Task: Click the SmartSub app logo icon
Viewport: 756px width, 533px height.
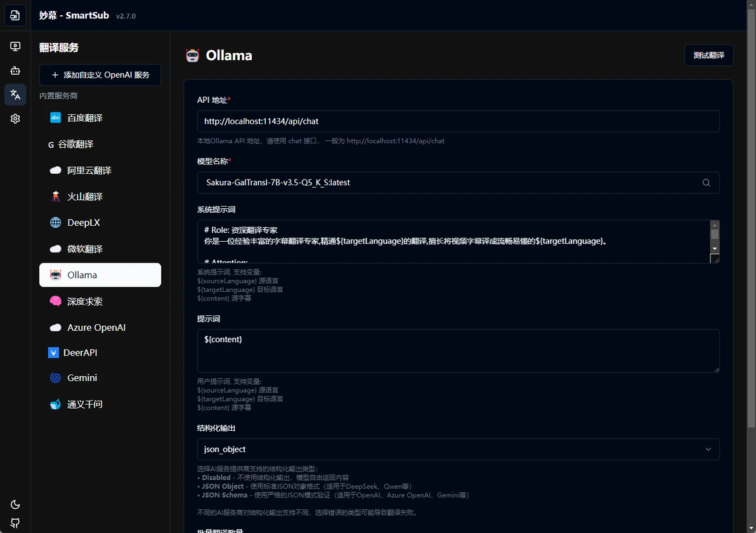Action: click(x=15, y=15)
